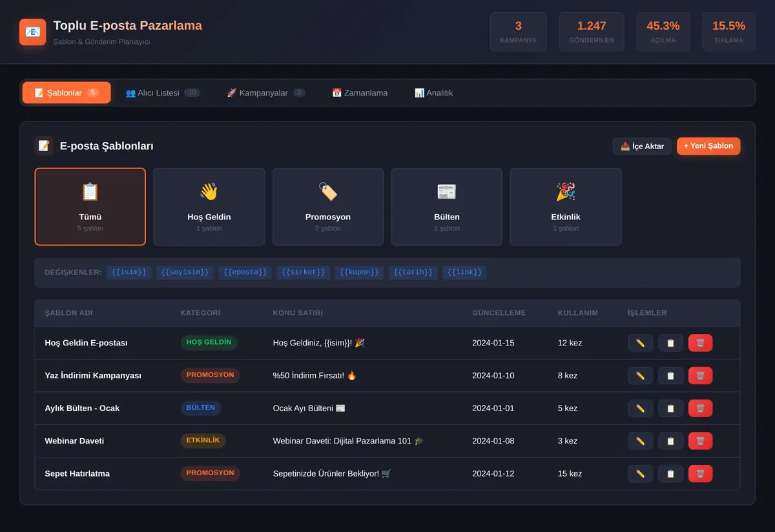Open the Zamanlama tab
This screenshot has width=775, height=532.
pos(360,93)
